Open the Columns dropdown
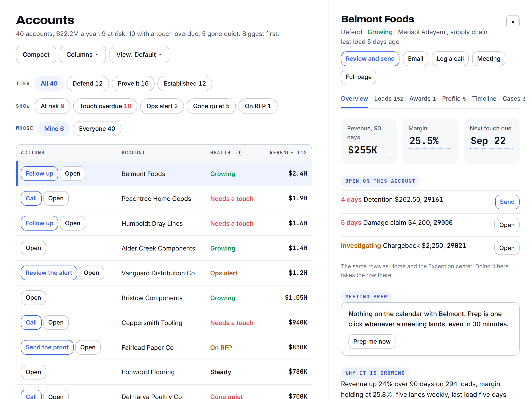This screenshot has height=399, width=532. pos(83,55)
